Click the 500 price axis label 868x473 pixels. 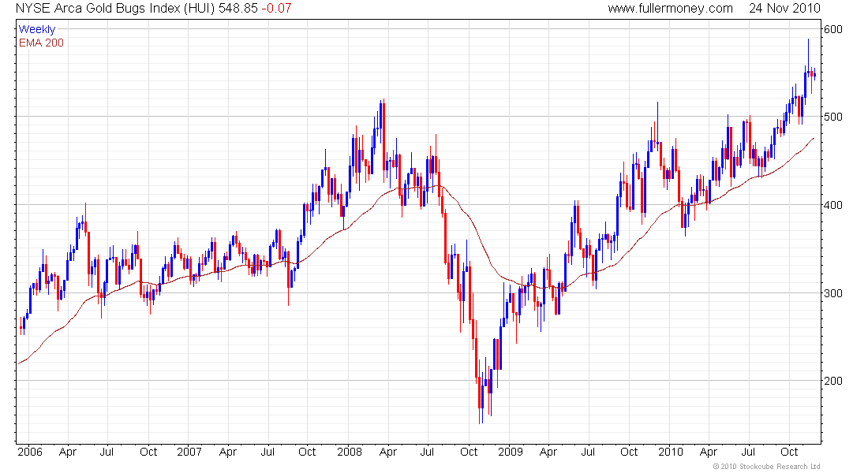(833, 117)
